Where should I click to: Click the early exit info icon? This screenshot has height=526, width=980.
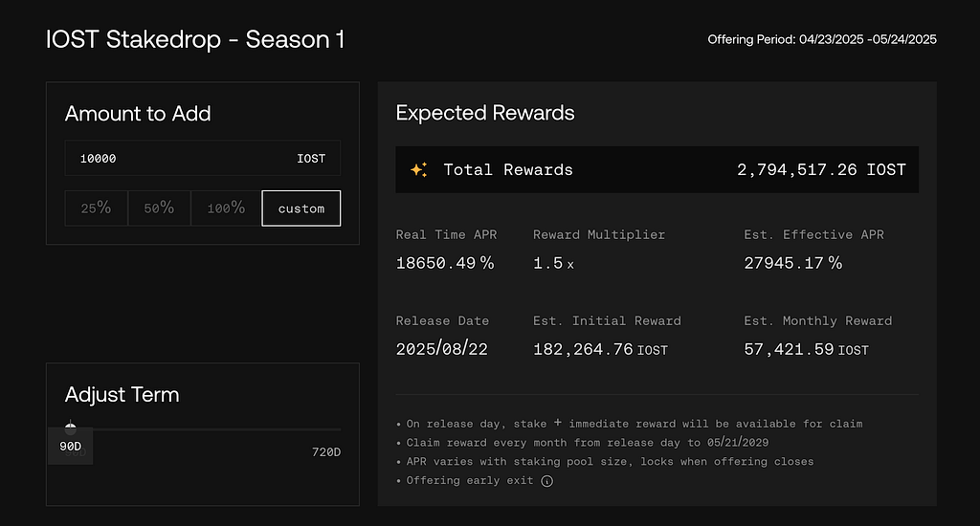[546, 481]
